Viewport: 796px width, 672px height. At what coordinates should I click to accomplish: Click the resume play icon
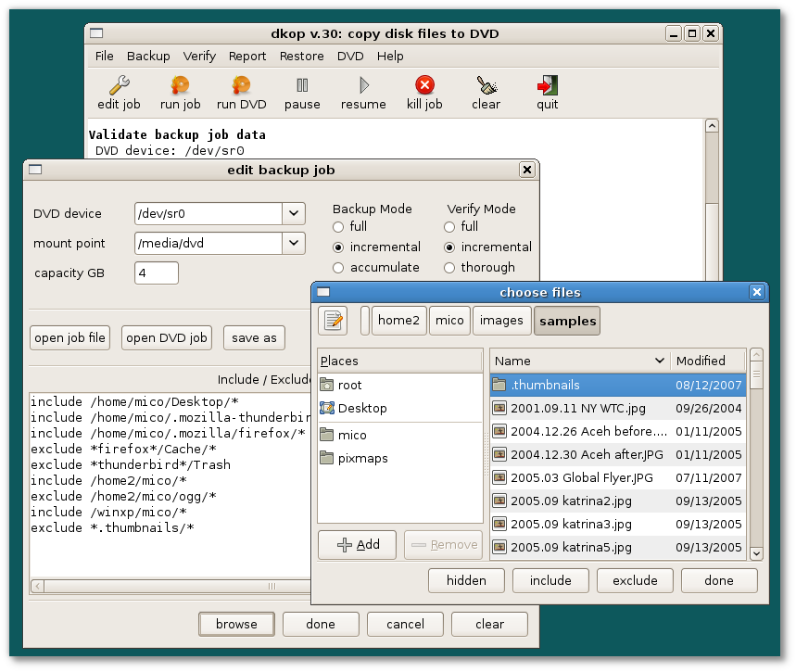(x=364, y=85)
